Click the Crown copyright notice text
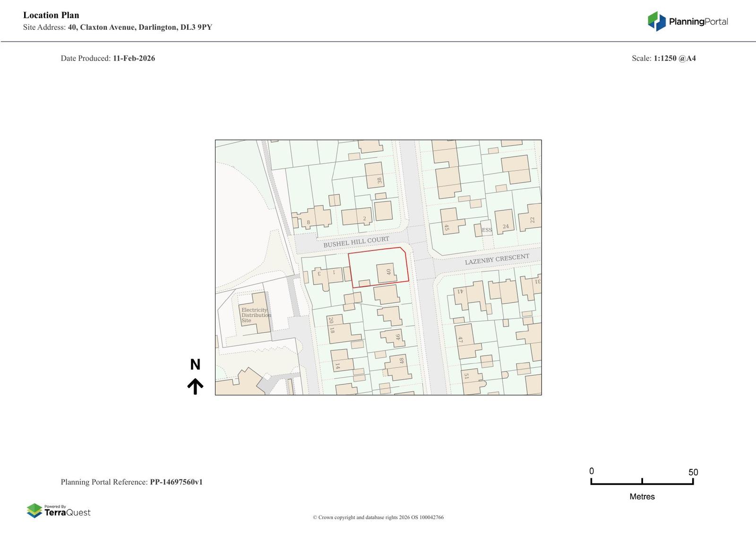 (x=378, y=517)
